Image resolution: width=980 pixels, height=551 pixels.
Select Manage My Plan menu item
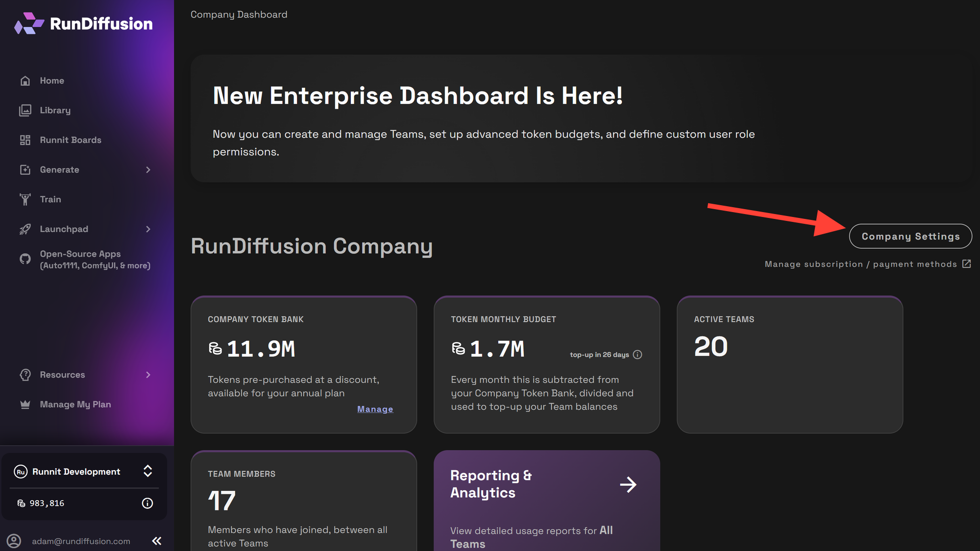[75, 405]
